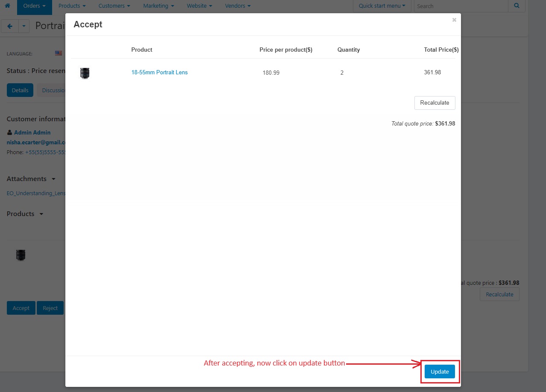Open the 18-55mm Portrait Lens link

click(x=159, y=72)
